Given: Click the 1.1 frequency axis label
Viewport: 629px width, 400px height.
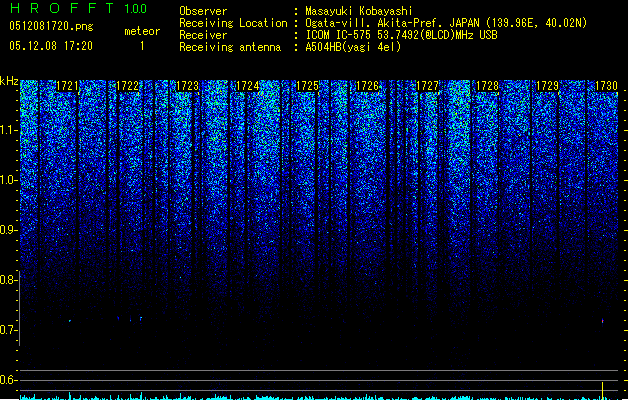Looking at the screenshot, I should 8,130.
